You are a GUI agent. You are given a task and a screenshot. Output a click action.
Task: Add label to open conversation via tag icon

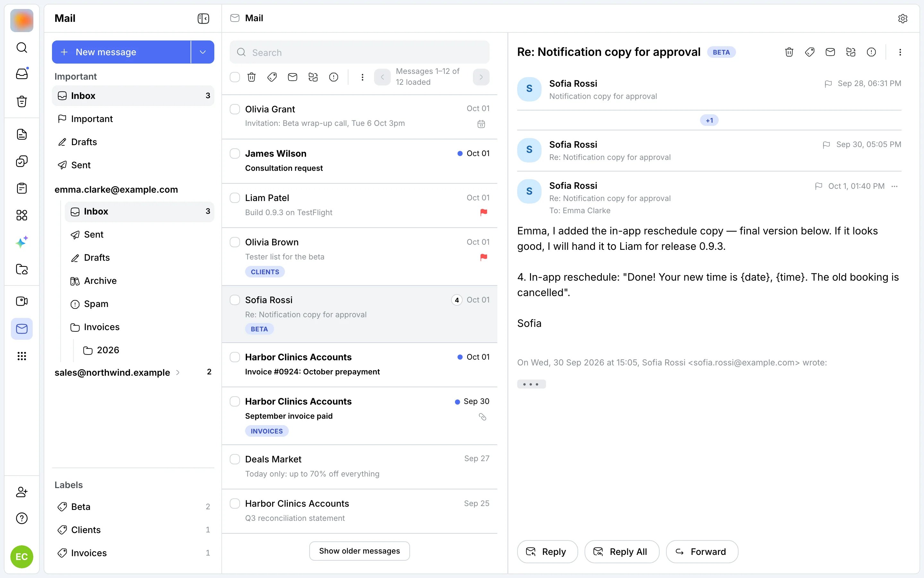(x=810, y=52)
